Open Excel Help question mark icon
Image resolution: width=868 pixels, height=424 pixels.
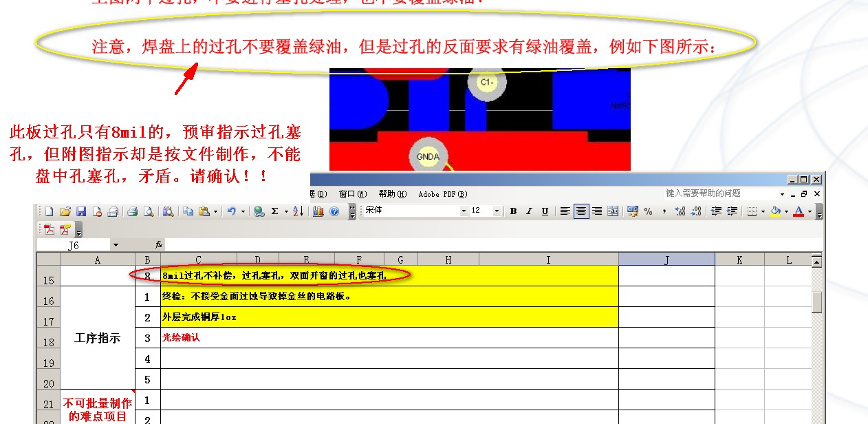(x=334, y=211)
